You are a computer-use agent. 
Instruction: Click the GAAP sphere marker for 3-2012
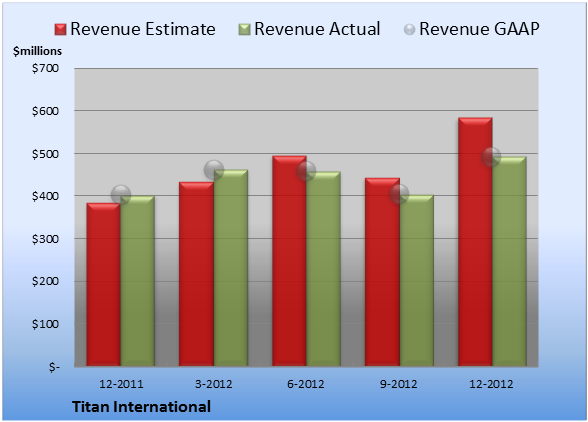coord(214,170)
